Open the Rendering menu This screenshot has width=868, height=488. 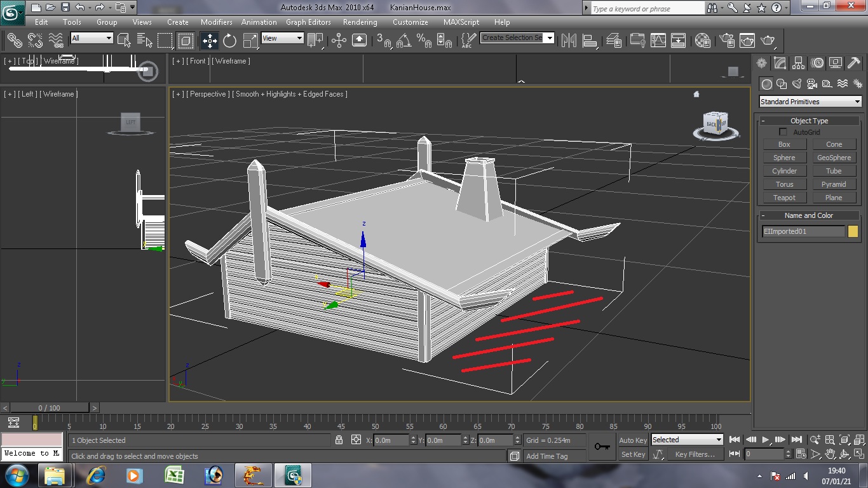360,22
